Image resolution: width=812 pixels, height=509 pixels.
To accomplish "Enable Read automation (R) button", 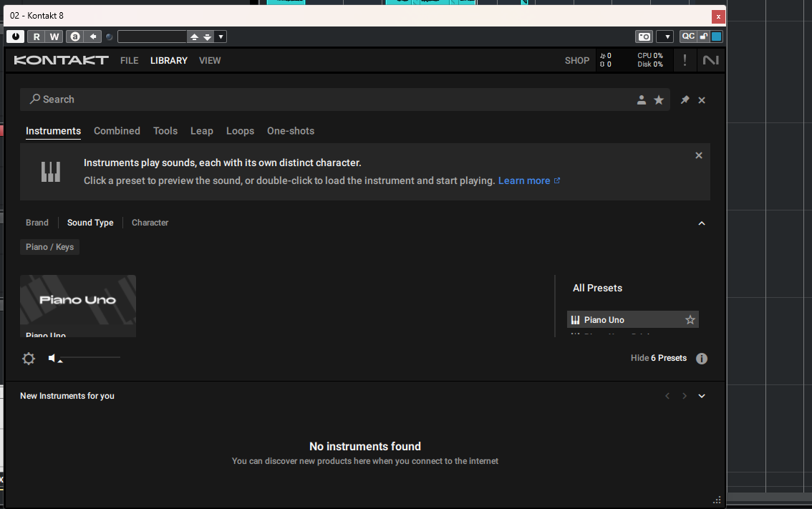I will (37, 37).
